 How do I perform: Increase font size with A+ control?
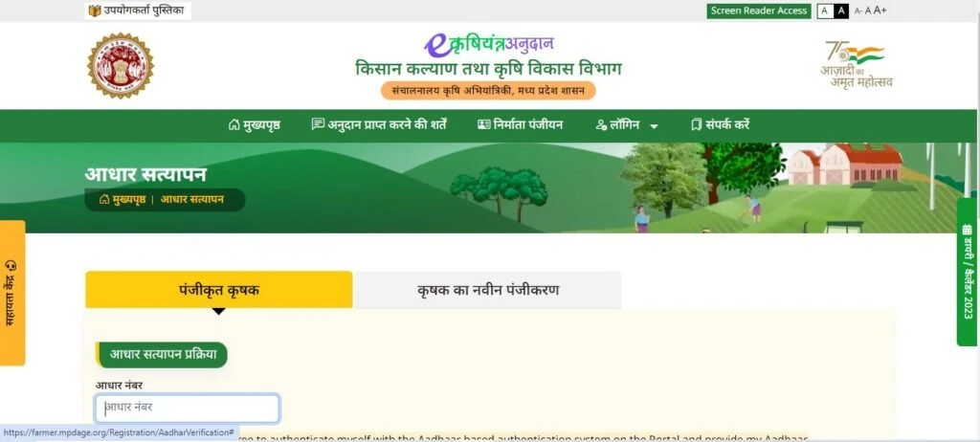880,10
